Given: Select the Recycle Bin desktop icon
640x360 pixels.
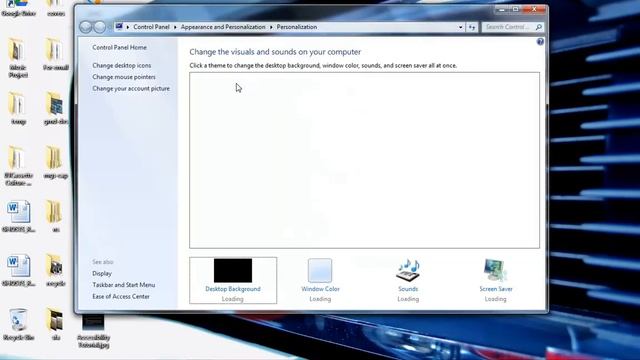Looking at the screenshot, I should [x=18, y=324].
